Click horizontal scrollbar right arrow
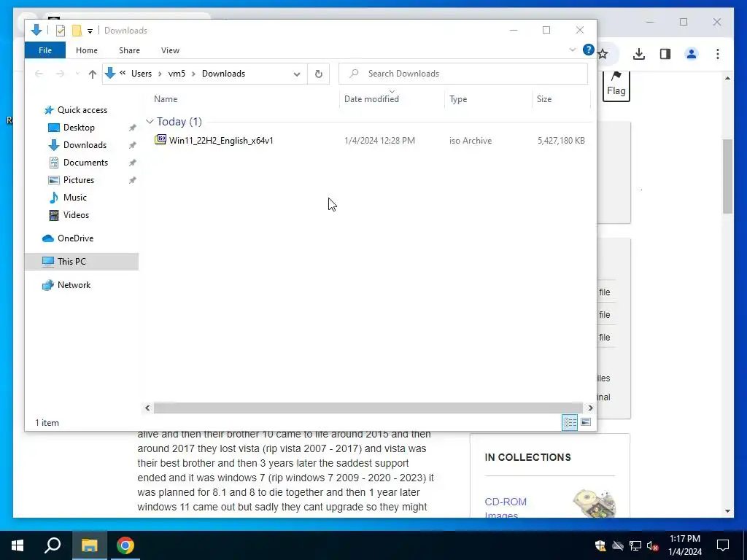 tap(590, 408)
